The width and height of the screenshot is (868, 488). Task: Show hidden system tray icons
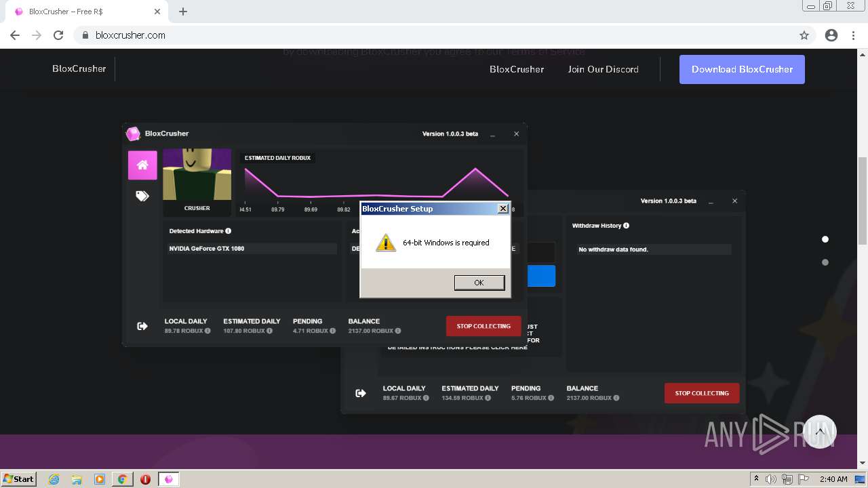click(757, 479)
